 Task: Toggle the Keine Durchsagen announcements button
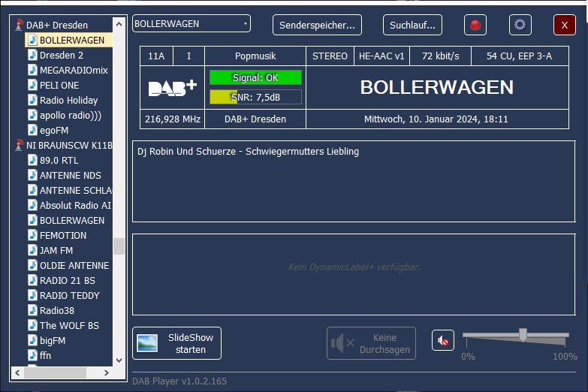click(371, 343)
